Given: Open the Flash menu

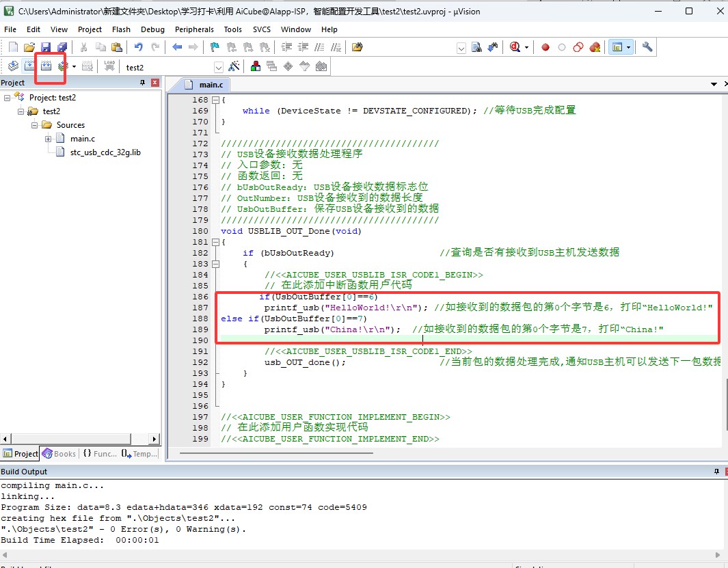Looking at the screenshot, I should tap(121, 29).
